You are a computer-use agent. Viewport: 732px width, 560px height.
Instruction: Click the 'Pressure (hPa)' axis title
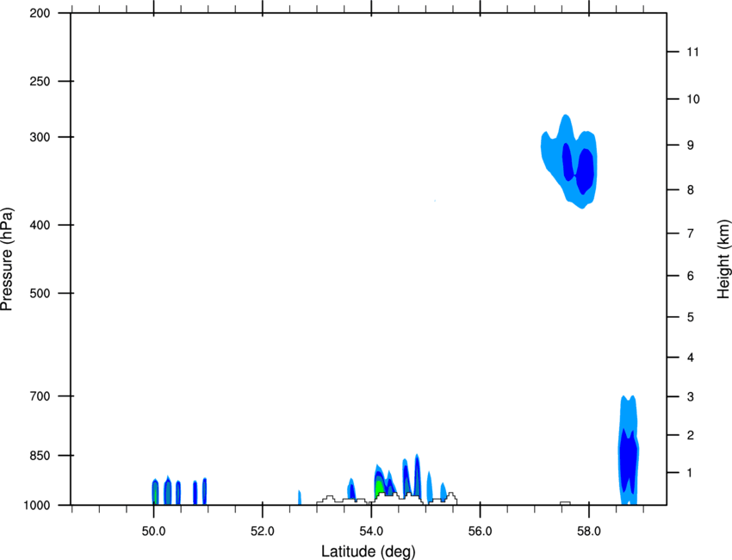coord(7,259)
